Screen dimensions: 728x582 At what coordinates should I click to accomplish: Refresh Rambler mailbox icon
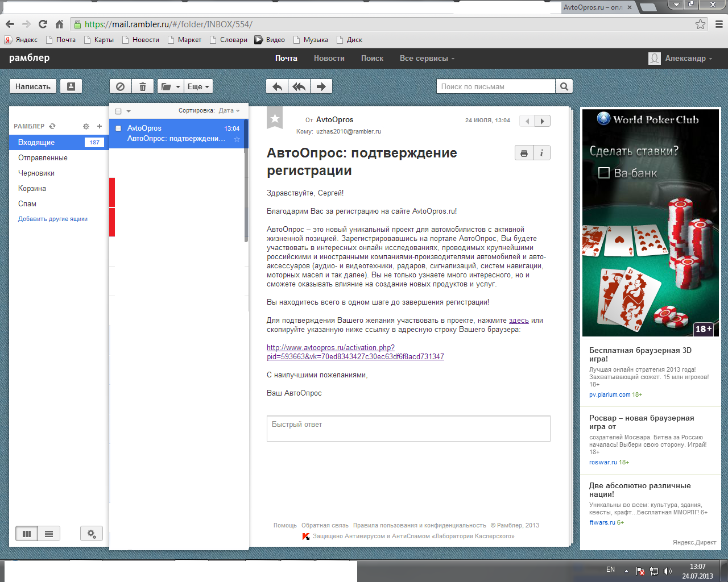[x=52, y=126]
